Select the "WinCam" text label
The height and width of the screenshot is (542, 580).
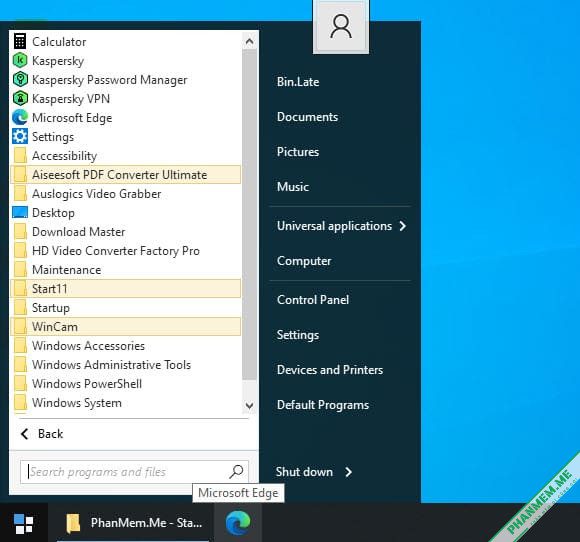(55, 327)
